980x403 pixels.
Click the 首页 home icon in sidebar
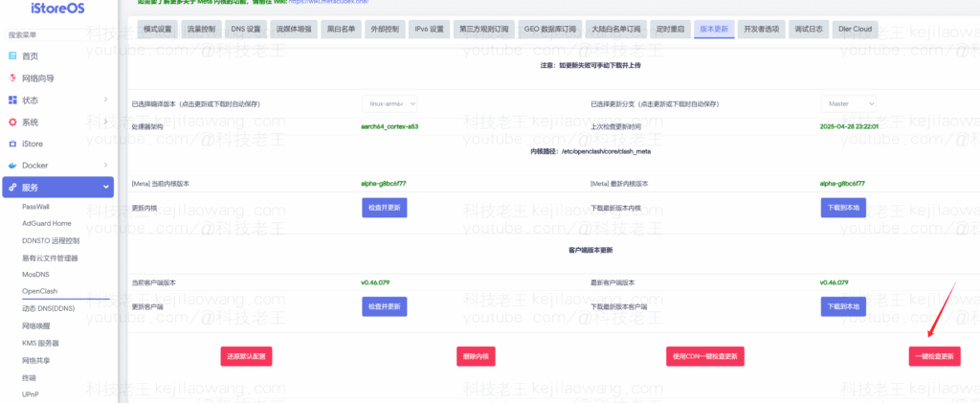tap(12, 56)
